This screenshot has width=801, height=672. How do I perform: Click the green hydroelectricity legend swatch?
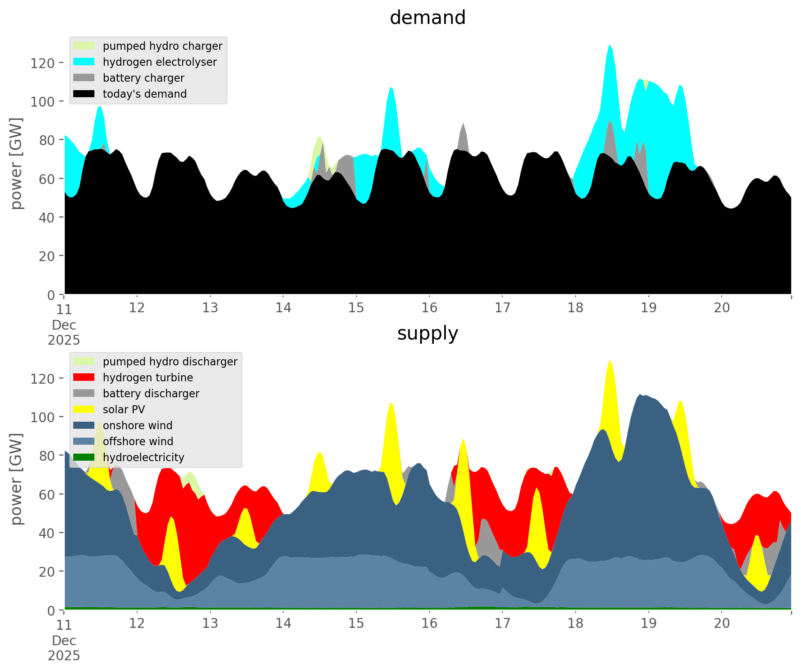[84, 457]
